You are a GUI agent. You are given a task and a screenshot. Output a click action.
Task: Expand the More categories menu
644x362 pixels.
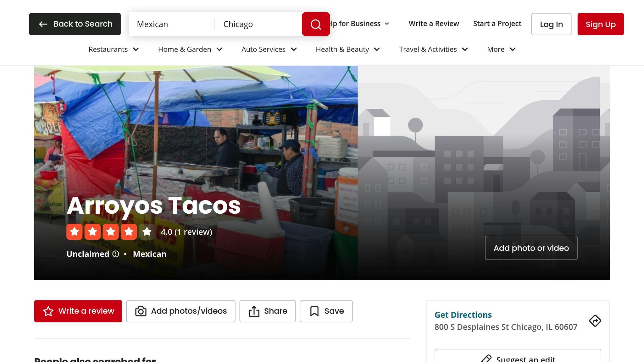coord(502,49)
